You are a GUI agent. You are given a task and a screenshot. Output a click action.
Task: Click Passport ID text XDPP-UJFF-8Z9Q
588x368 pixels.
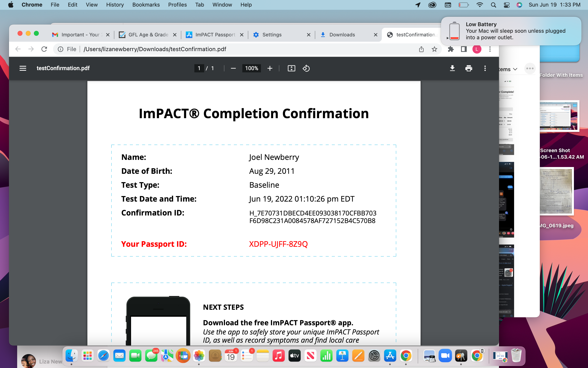tap(278, 244)
